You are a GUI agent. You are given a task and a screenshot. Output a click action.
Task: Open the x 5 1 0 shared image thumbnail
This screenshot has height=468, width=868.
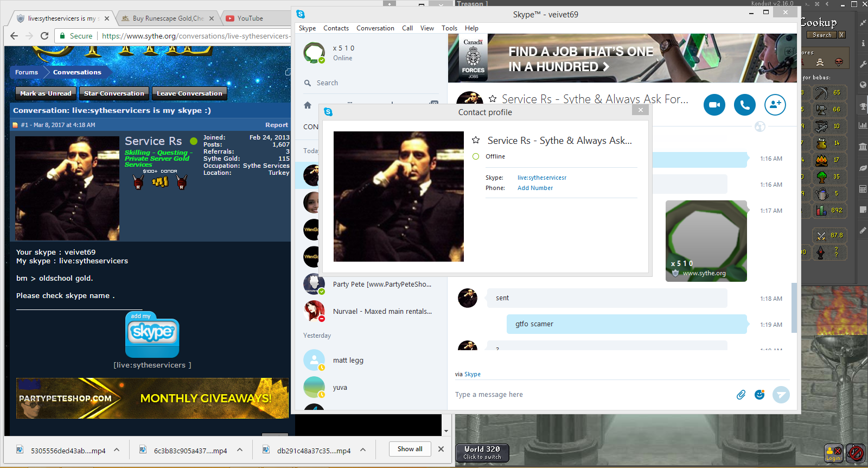click(706, 241)
